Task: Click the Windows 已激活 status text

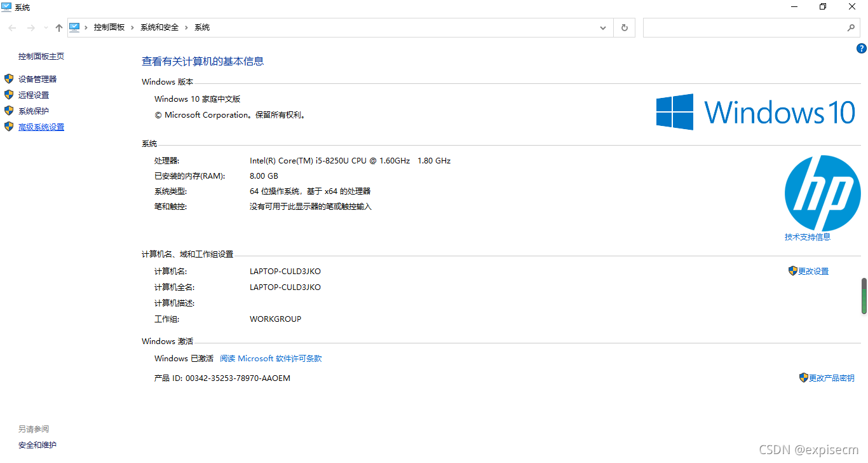Action: (x=184, y=359)
